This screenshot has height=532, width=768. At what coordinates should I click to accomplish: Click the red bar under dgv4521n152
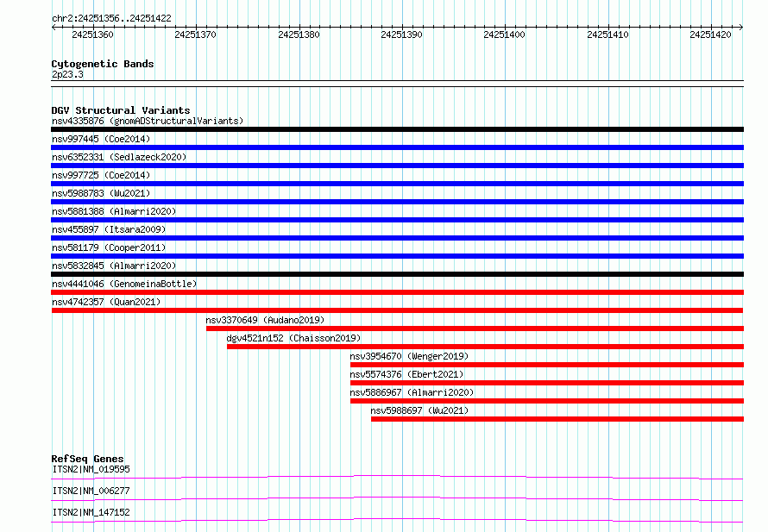point(485,347)
